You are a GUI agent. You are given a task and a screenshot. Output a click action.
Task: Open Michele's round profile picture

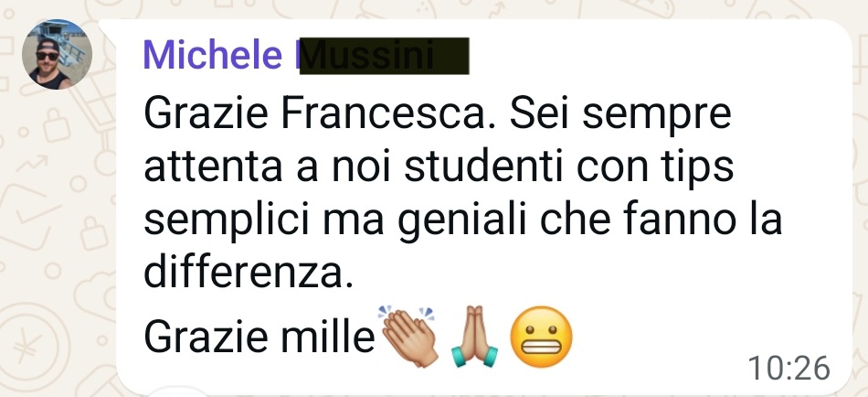coord(57,54)
